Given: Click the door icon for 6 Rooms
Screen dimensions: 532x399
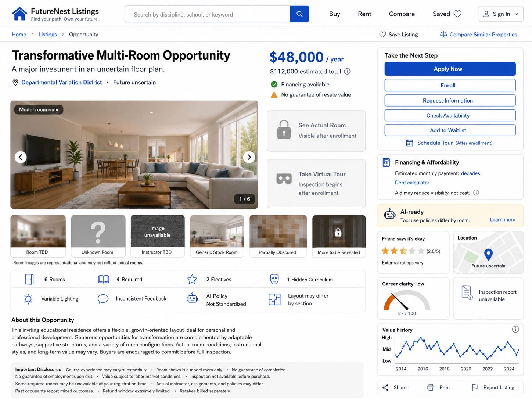Looking at the screenshot, I should (29, 279).
